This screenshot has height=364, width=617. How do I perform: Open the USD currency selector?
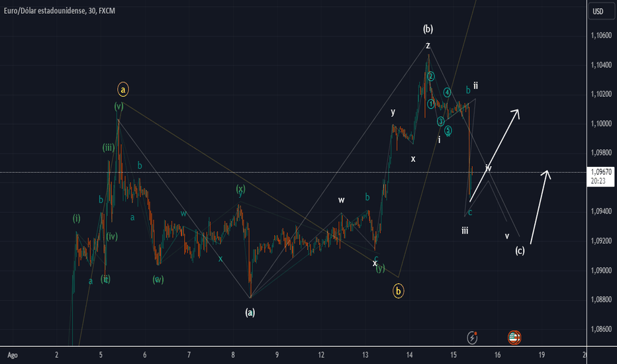[x=601, y=11]
